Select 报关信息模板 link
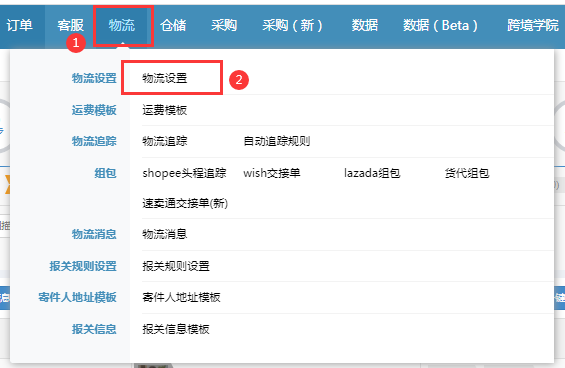565x368 pixels. pyautogui.click(x=176, y=329)
